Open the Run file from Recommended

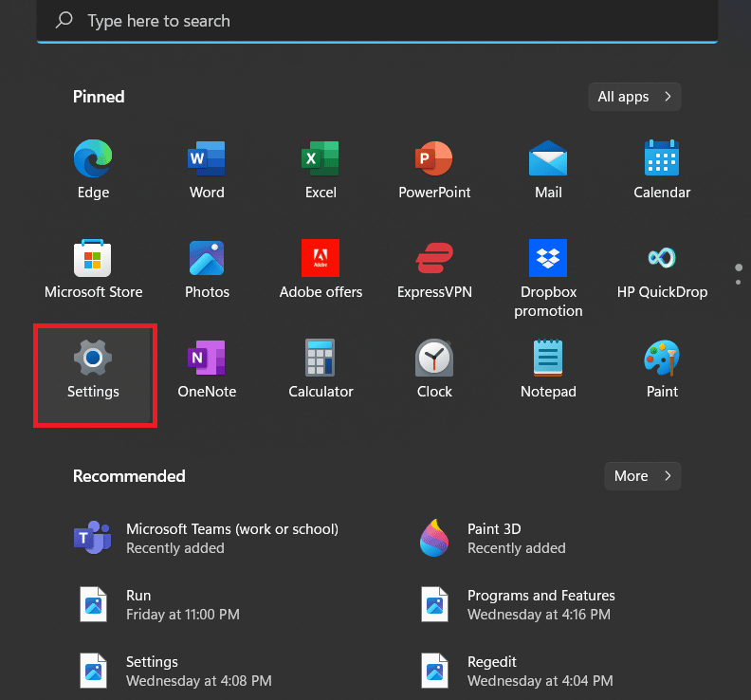(159, 604)
